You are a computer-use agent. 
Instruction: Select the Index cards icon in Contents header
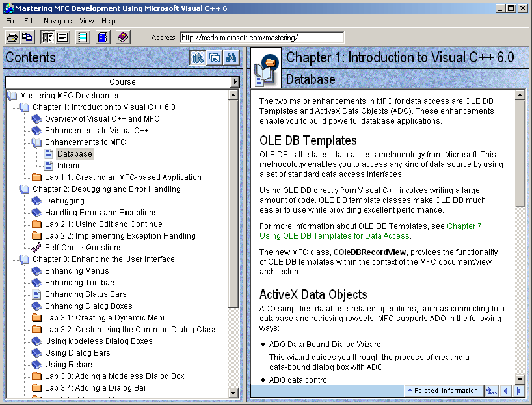(215, 58)
